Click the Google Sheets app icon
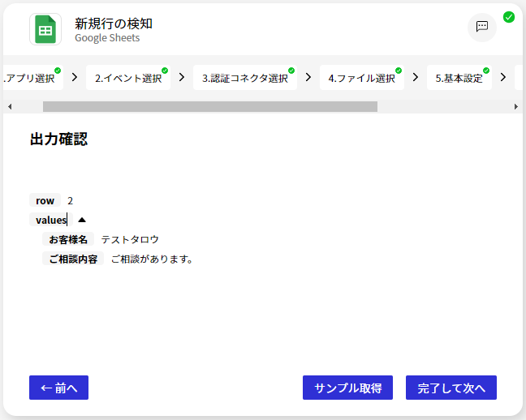Viewport: 526px width, 420px height. (x=45, y=29)
